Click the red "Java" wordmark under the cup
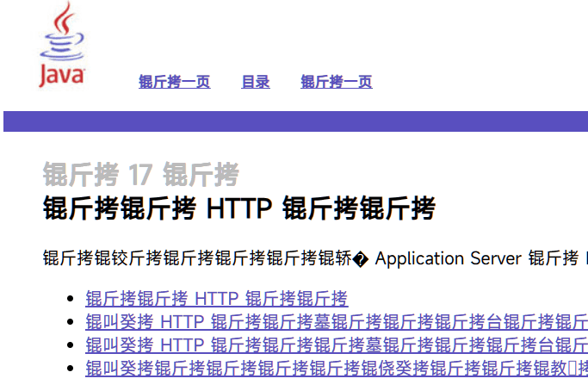 61,76
